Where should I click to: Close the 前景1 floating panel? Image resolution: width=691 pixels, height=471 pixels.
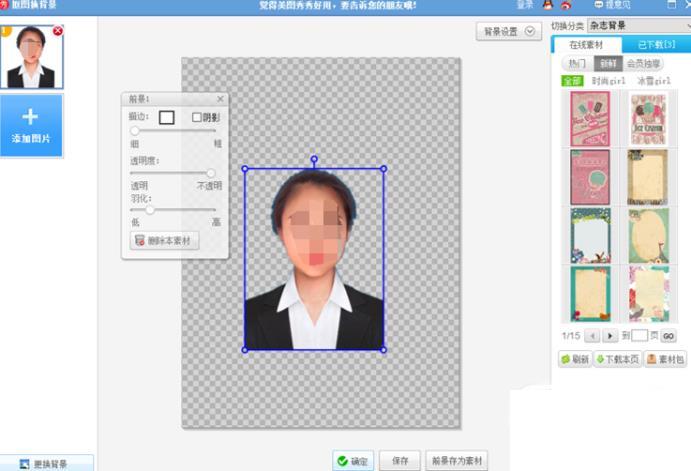coord(220,99)
